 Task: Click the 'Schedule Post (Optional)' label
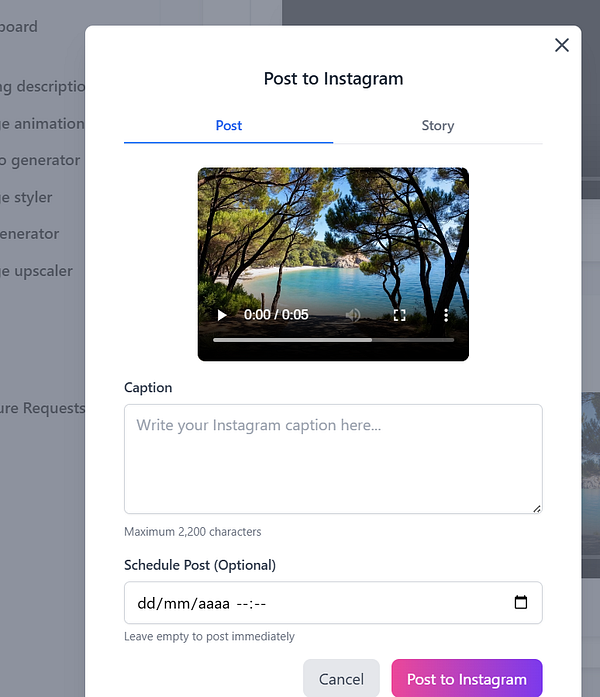point(200,565)
